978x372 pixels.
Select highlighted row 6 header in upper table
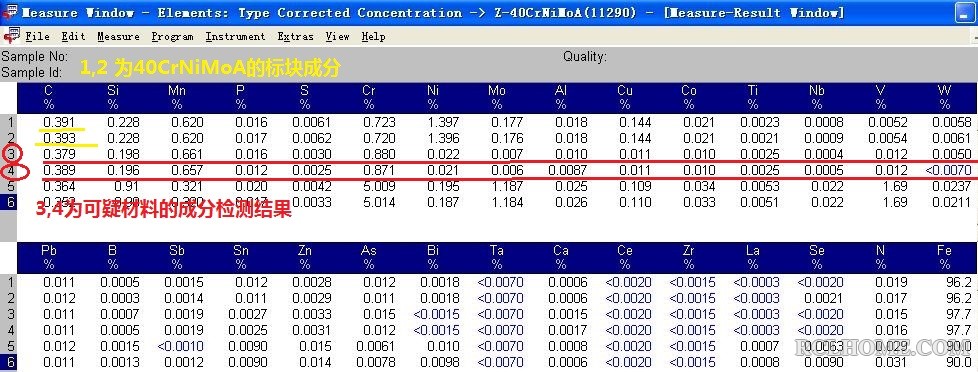(x=9, y=202)
